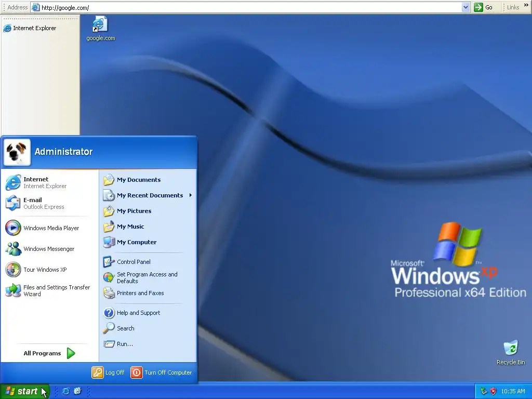The height and width of the screenshot is (399, 532).
Task: Click the start button
Action: (25, 391)
